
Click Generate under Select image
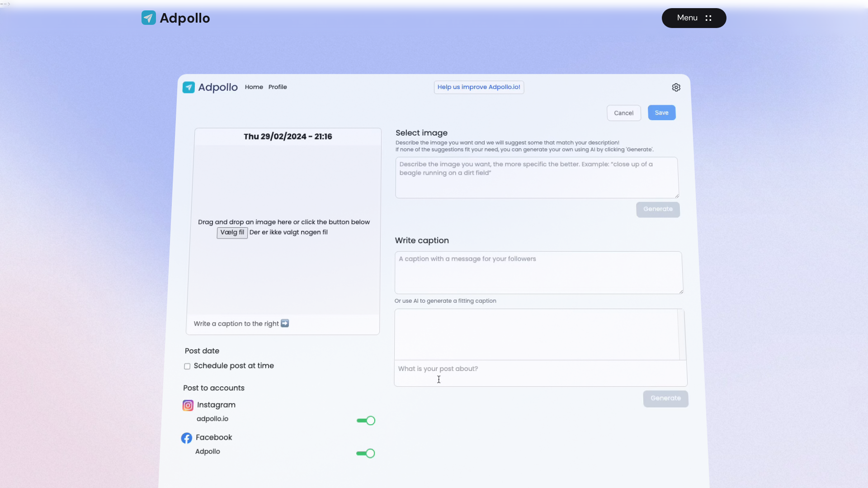(658, 209)
